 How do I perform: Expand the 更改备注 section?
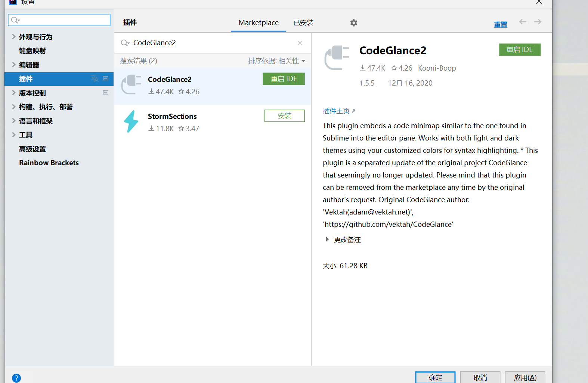point(327,240)
